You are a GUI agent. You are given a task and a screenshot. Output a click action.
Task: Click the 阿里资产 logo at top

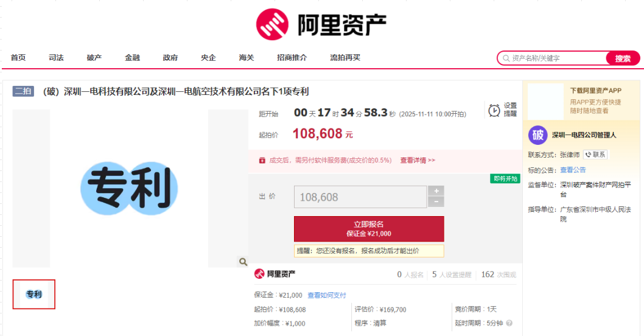(321, 24)
